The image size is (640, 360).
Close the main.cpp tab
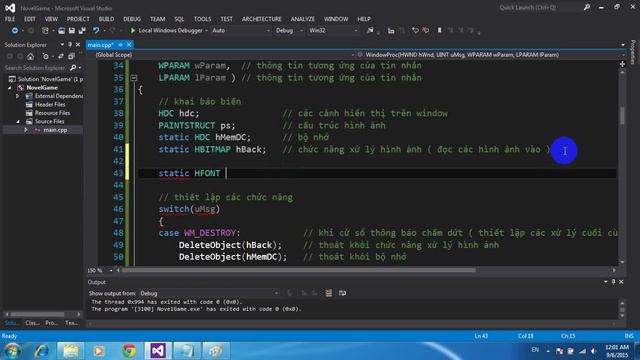tap(129, 44)
